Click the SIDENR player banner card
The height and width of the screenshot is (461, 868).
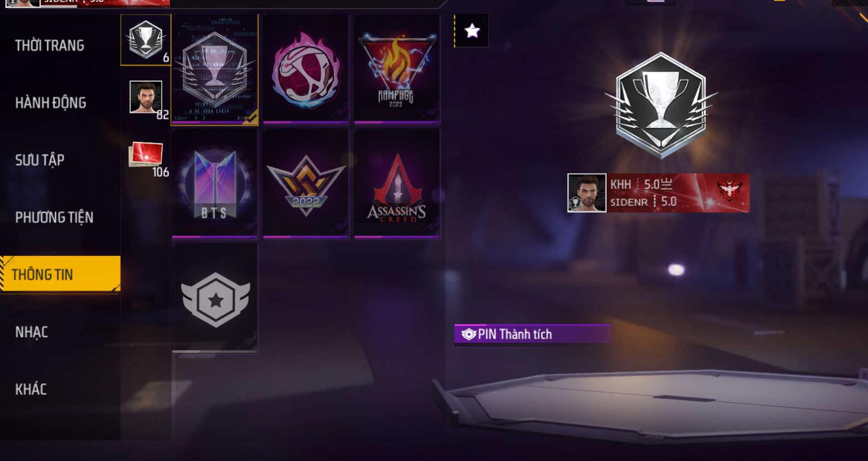point(658,193)
